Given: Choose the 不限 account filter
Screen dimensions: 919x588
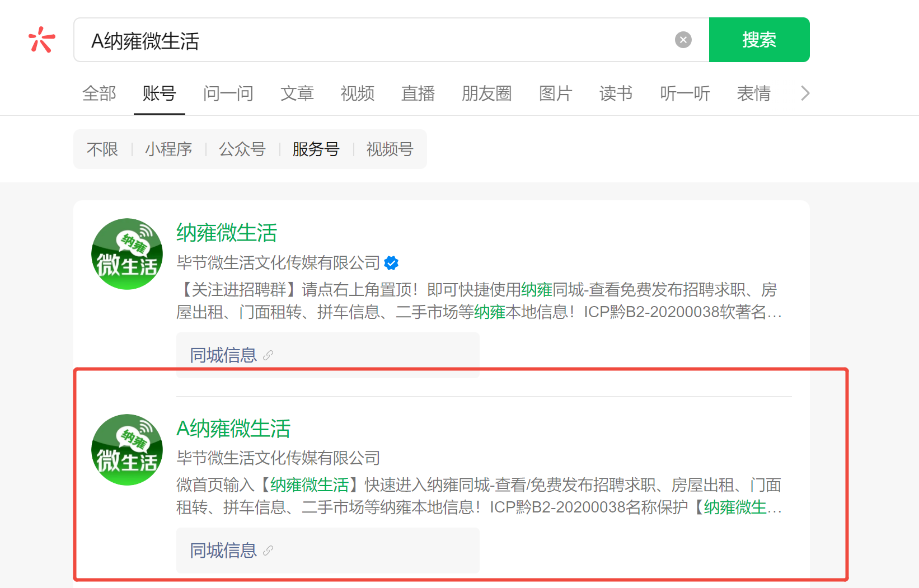Looking at the screenshot, I should [x=102, y=149].
